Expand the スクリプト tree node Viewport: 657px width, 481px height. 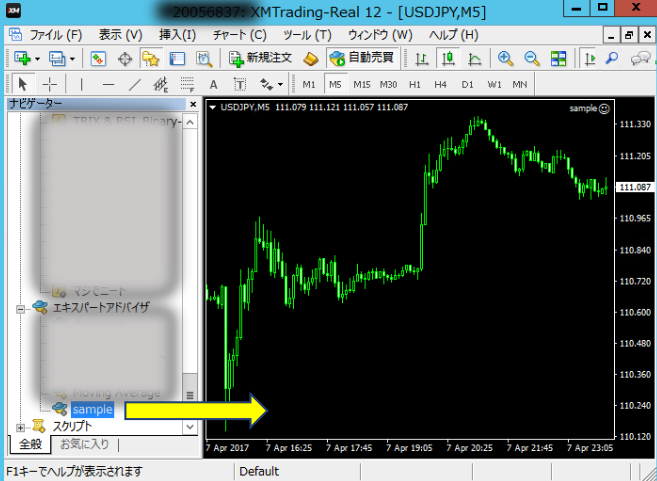pyautogui.click(x=20, y=428)
